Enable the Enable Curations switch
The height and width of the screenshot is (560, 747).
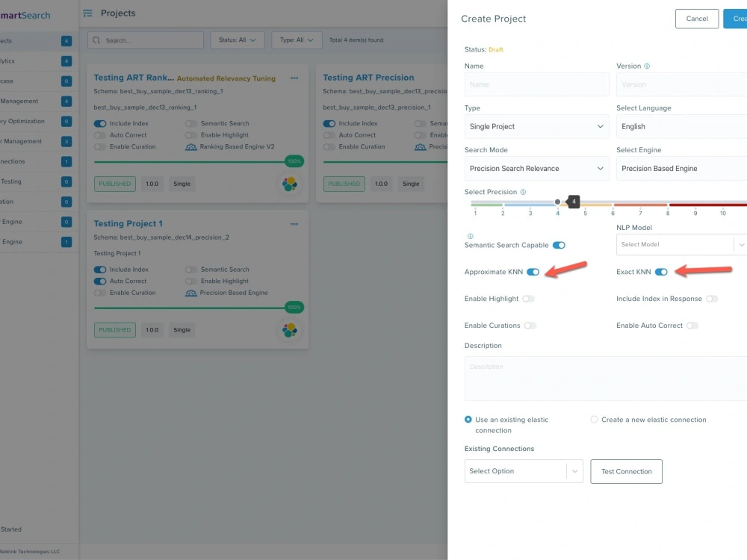point(530,326)
